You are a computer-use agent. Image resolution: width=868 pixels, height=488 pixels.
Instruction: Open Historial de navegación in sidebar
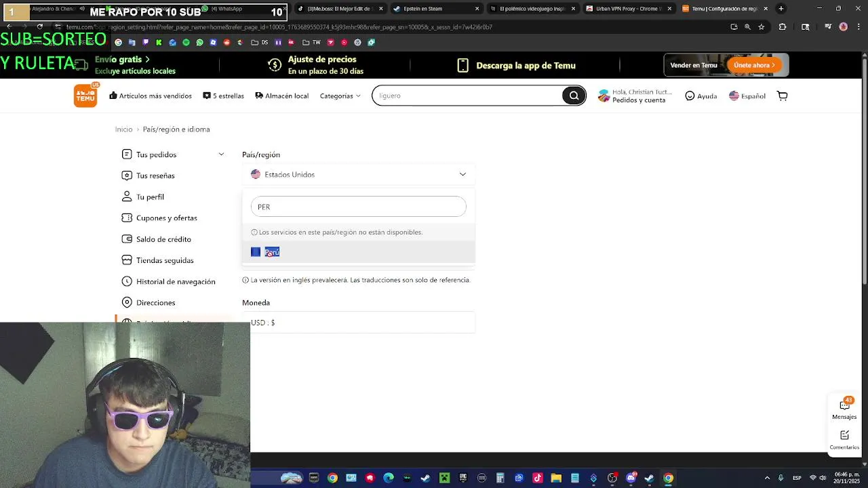pyautogui.click(x=169, y=281)
